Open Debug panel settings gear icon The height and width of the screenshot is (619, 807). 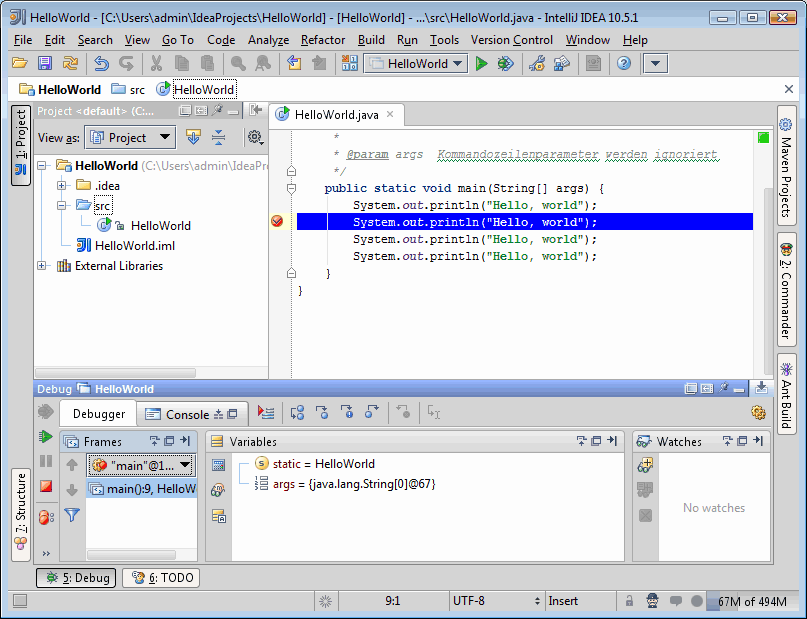coord(758,413)
